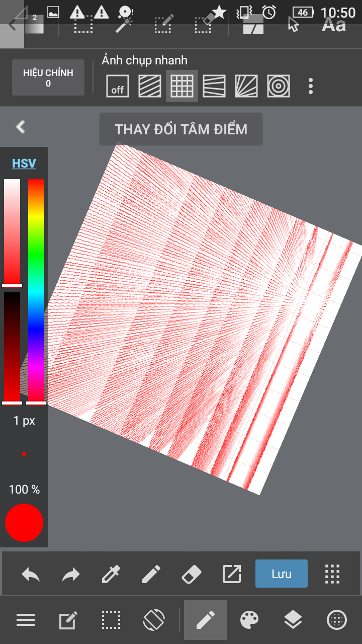Tap the alarm clock status icon
The height and width of the screenshot is (644, 362).
tap(269, 12)
